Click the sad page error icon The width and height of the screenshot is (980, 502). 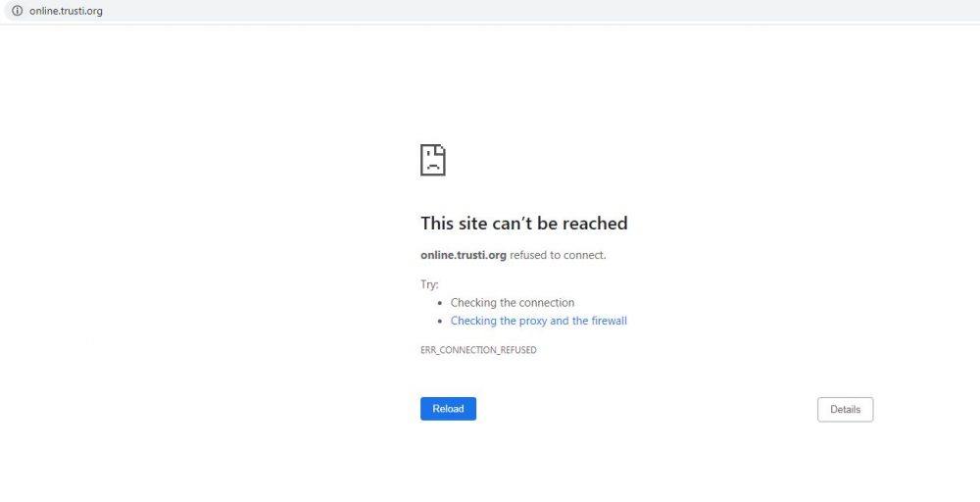pos(432,160)
